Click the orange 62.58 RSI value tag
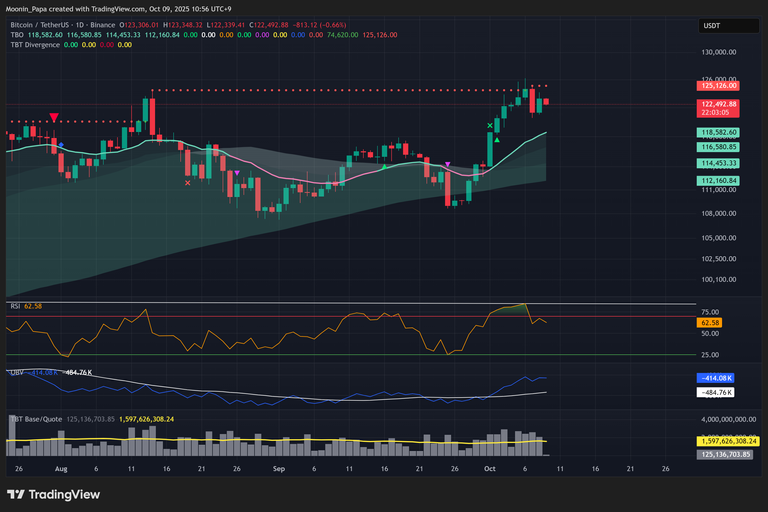Screen dimensions: 768x512 [710, 323]
